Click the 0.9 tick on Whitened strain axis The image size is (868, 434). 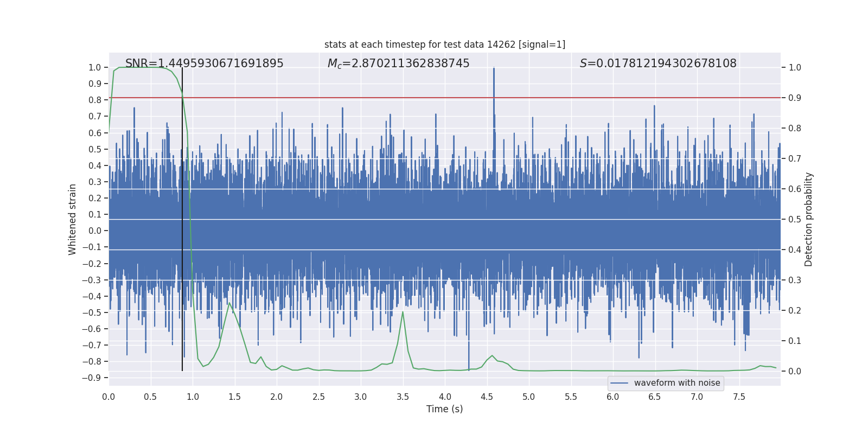tap(95, 84)
